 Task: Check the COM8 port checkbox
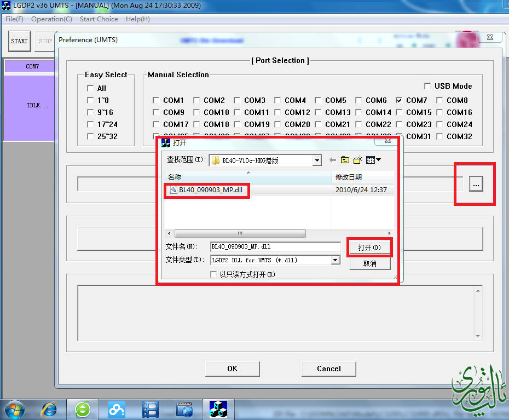pyautogui.click(x=439, y=100)
